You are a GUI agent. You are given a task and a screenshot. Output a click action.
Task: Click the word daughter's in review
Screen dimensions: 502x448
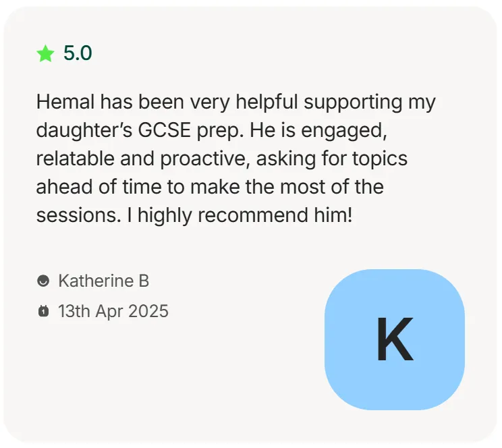tap(84, 131)
